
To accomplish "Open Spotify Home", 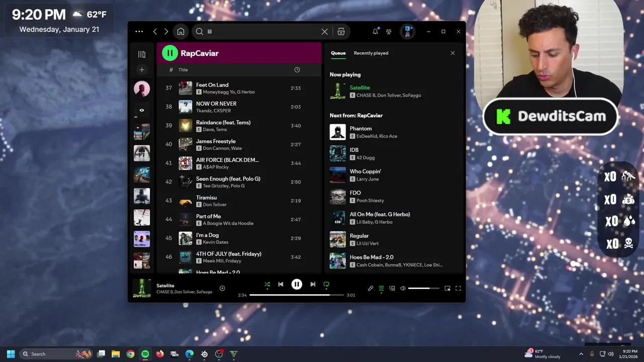I will click(x=181, y=32).
